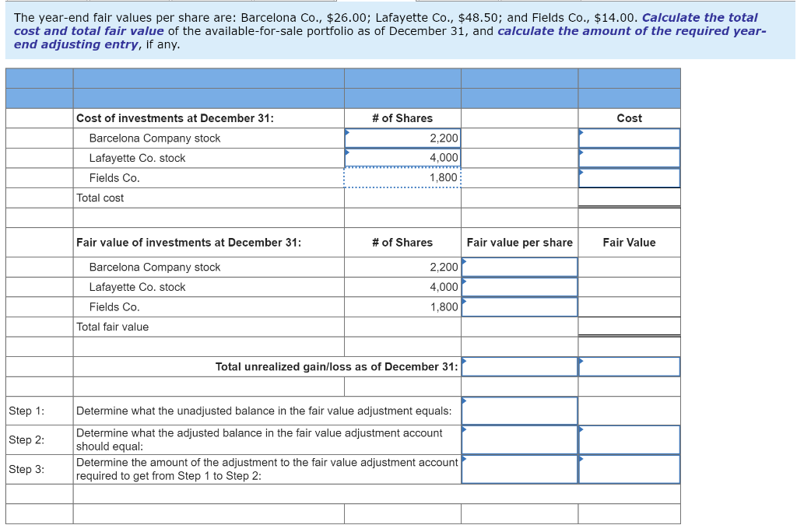Click 'Calculate the total cost and total fair value' text
Screen dimensions: 797x532
click(385, 24)
